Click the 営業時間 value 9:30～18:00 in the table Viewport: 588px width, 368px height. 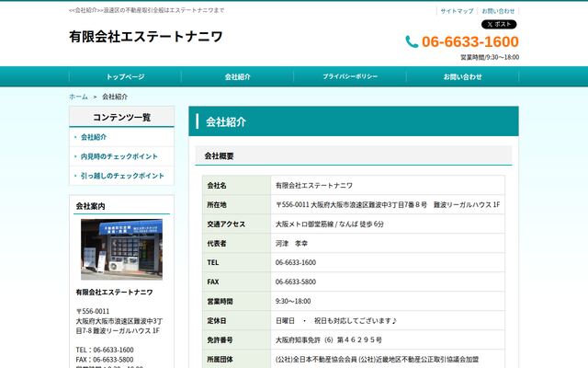point(293,301)
